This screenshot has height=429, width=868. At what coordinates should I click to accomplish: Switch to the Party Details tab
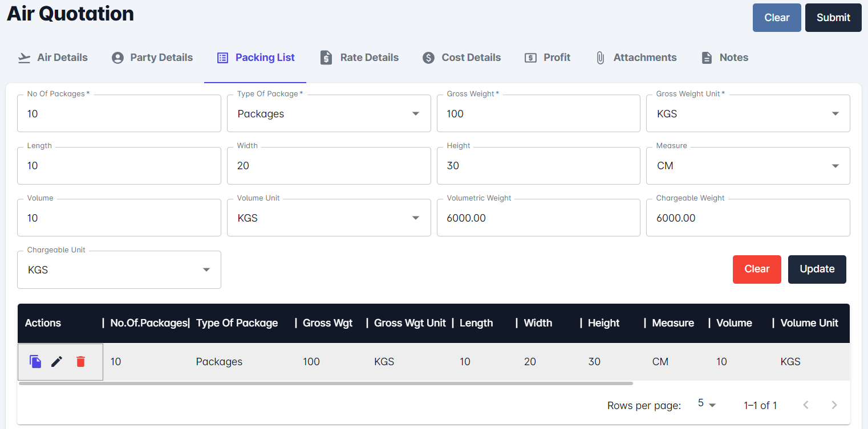pyautogui.click(x=152, y=58)
